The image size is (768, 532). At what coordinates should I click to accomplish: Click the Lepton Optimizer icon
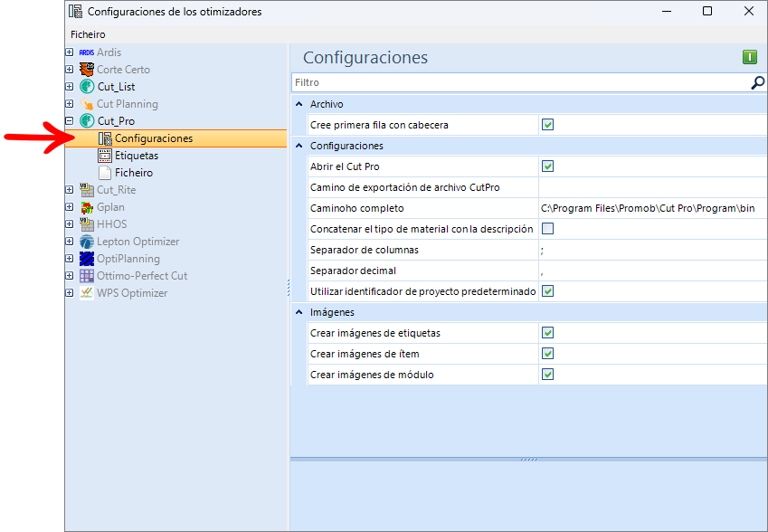click(x=87, y=242)
